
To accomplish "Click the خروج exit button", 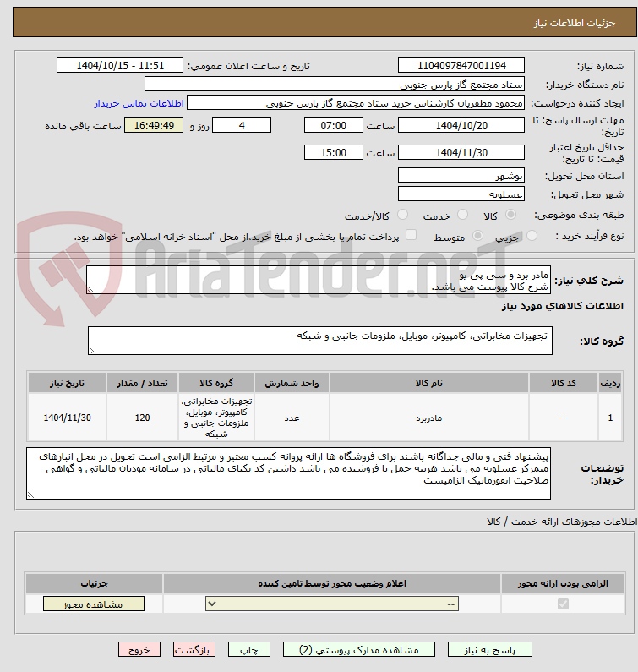I will [x=139, y=650].
